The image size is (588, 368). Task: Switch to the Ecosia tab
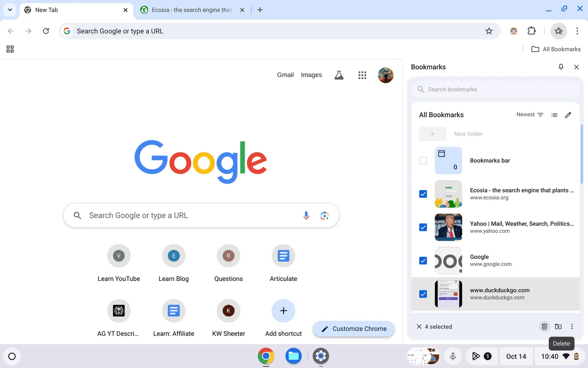[192, 10]
